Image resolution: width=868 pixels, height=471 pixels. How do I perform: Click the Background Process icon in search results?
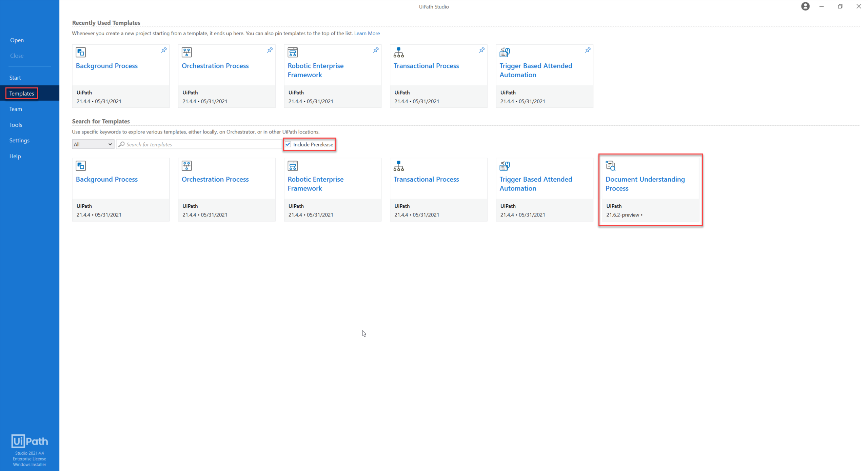[81, 166]
